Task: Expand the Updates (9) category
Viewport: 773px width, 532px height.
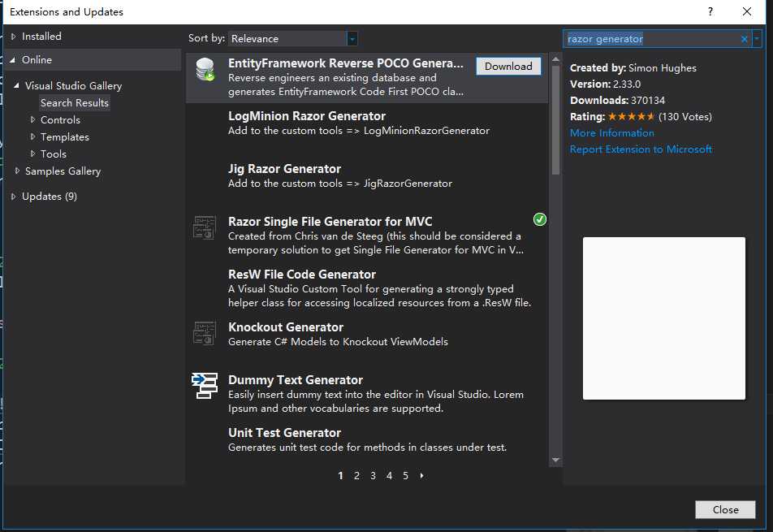Action: click(x=13, y=197)
